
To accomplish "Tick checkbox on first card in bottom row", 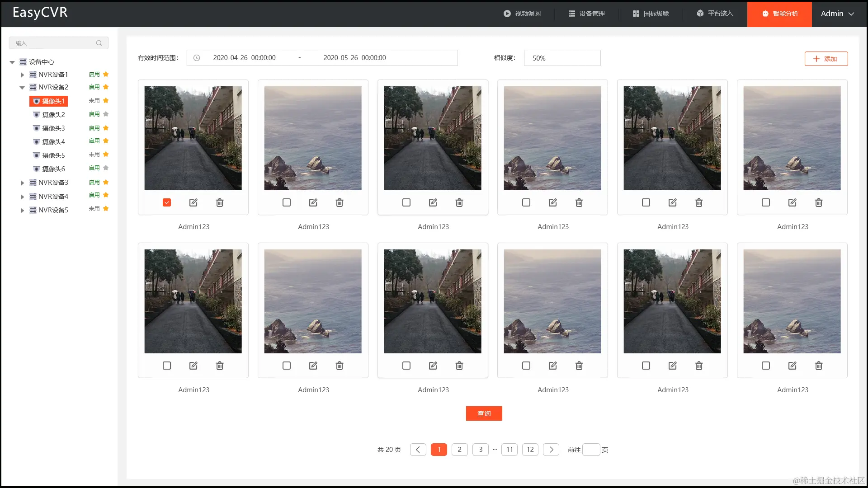I will coord(167,366).
